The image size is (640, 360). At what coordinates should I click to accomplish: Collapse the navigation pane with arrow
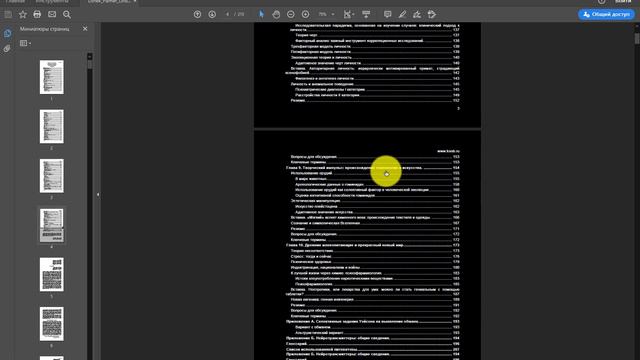(x=98, y=195)
